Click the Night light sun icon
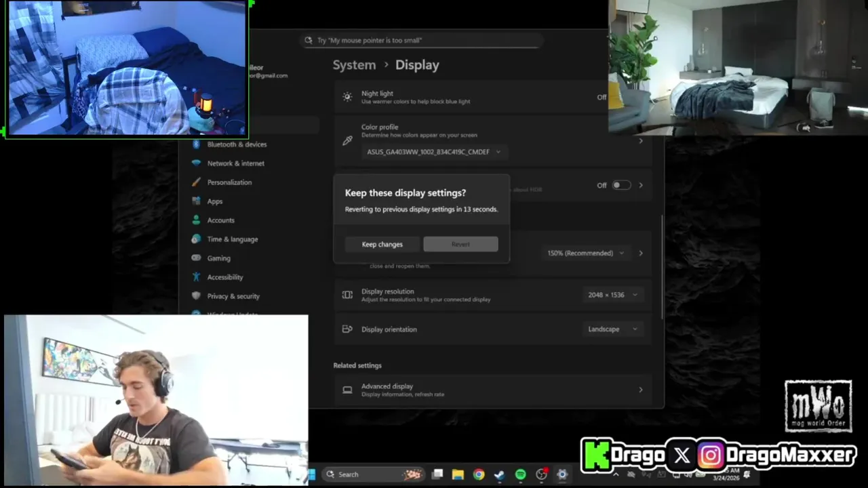This screenshot has height=488, width=868. point(347,97)
